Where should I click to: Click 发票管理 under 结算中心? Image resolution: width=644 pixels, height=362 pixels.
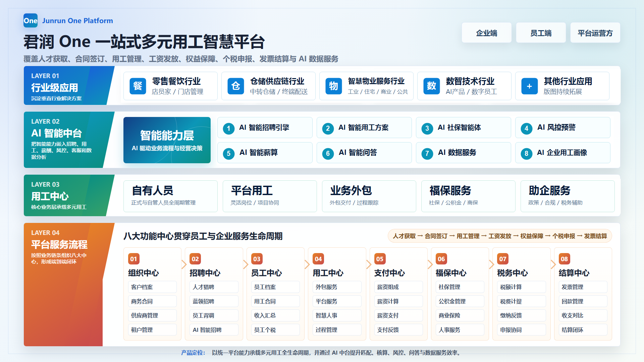point(583,287)
